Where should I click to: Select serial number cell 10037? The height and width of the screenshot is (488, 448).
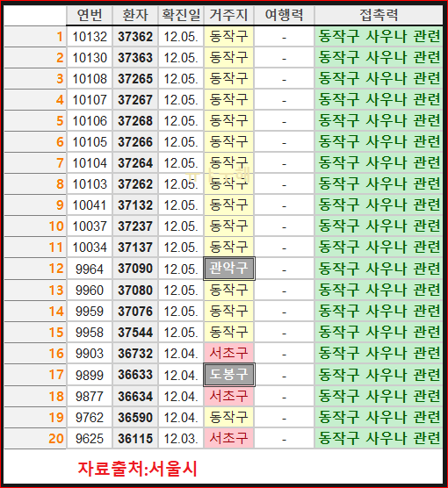coord(90,226)
